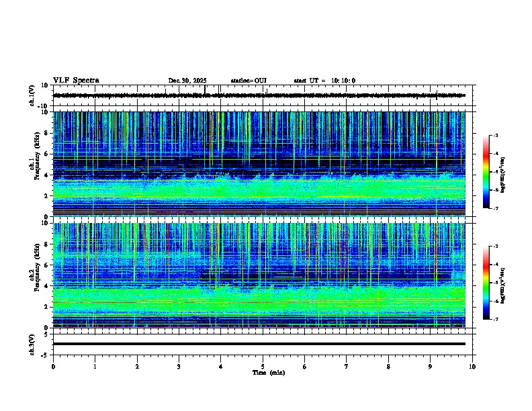Click the '-3' label on ch.1 color bar

[495, 136]
